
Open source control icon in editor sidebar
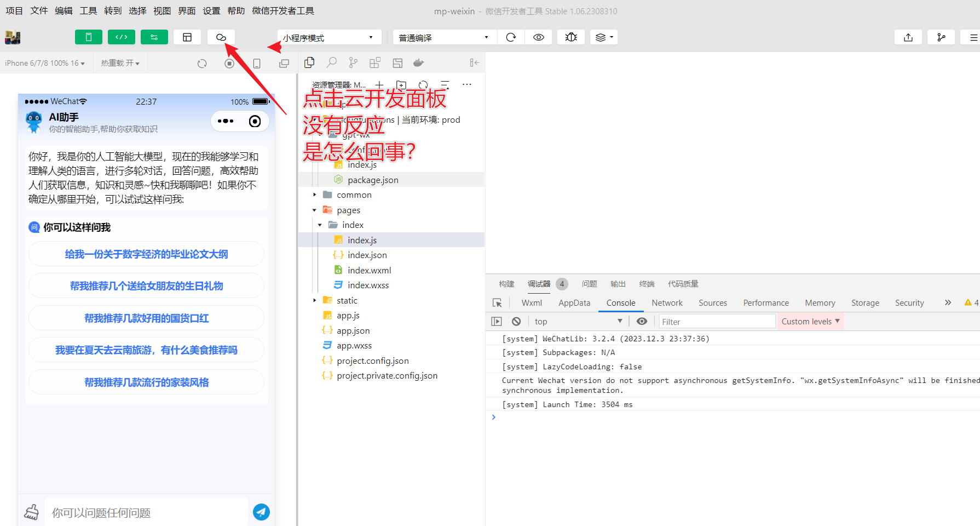point(353,63)
